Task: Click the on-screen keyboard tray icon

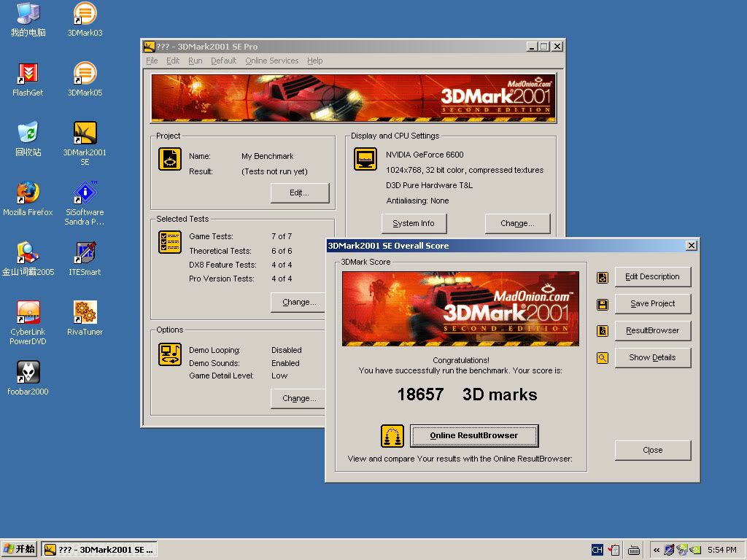Action: [x=634, y=550]
